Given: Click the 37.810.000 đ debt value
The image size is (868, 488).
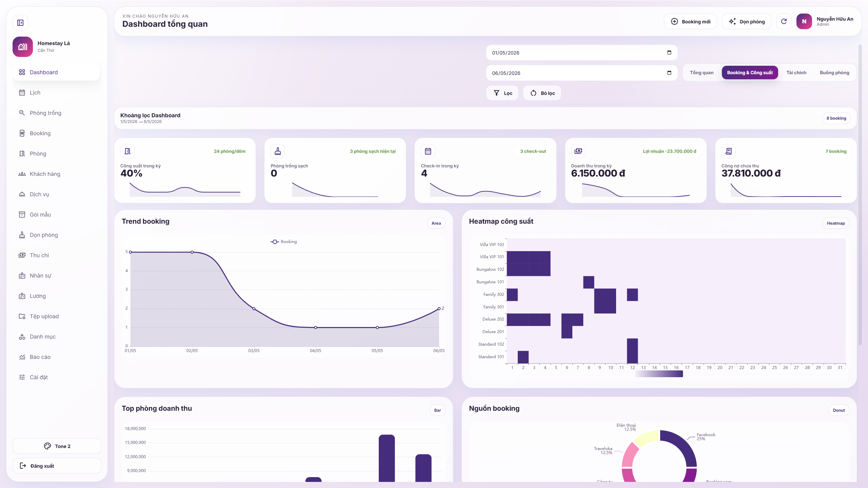Looking at the screenshot, I should point(751,173).
